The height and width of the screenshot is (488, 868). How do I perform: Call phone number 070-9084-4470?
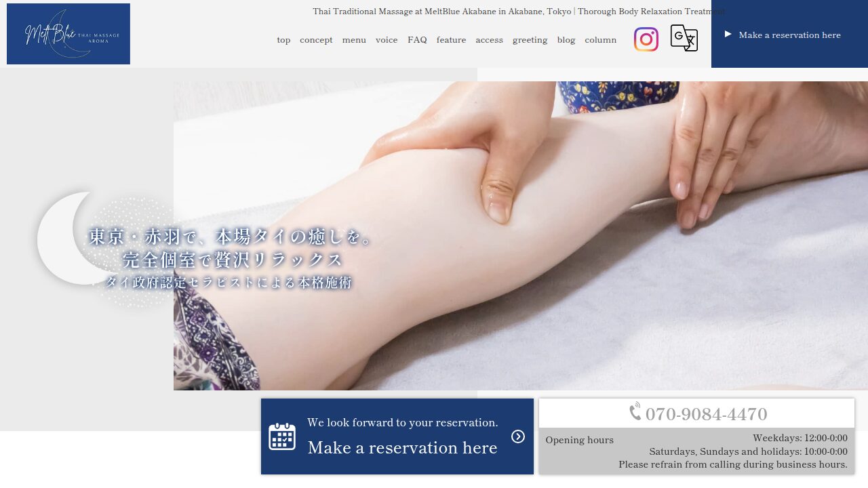point(706,413)
